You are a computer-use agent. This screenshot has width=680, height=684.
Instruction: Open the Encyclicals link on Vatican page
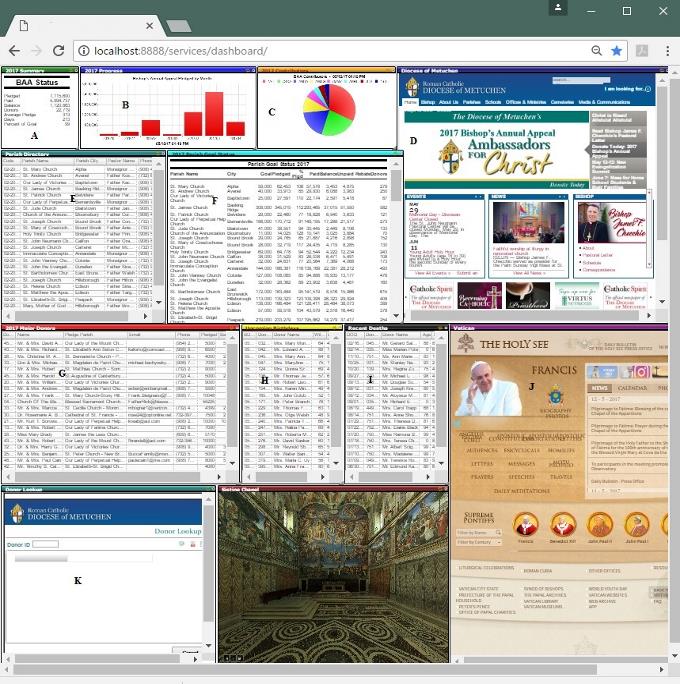[522, 450]
